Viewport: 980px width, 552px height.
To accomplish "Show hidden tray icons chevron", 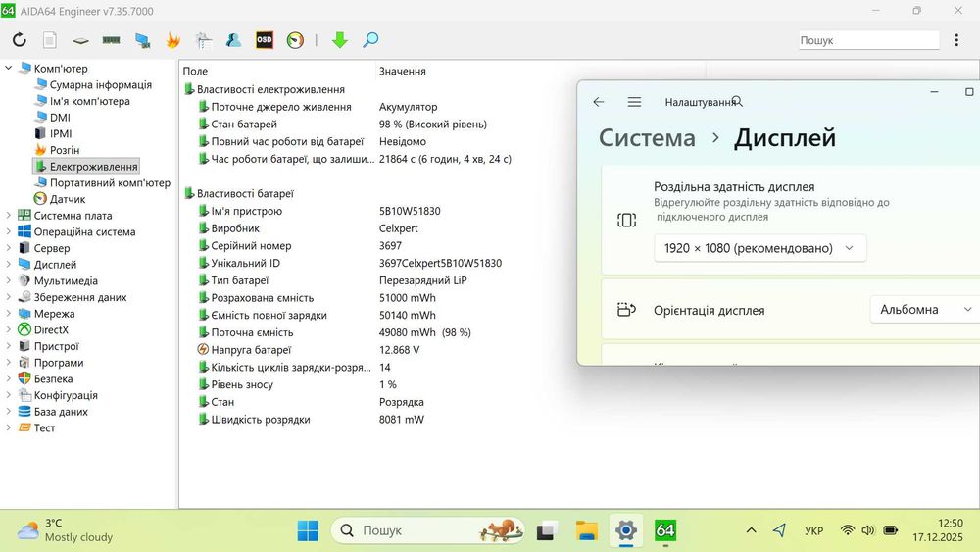I will tap(752, 530).
